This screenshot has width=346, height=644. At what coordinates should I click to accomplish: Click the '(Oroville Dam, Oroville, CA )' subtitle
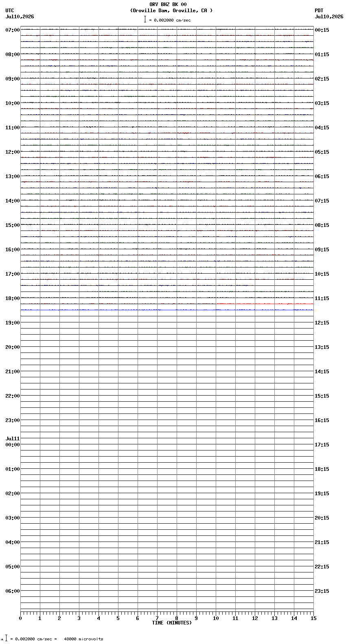(x=171, y=11)
